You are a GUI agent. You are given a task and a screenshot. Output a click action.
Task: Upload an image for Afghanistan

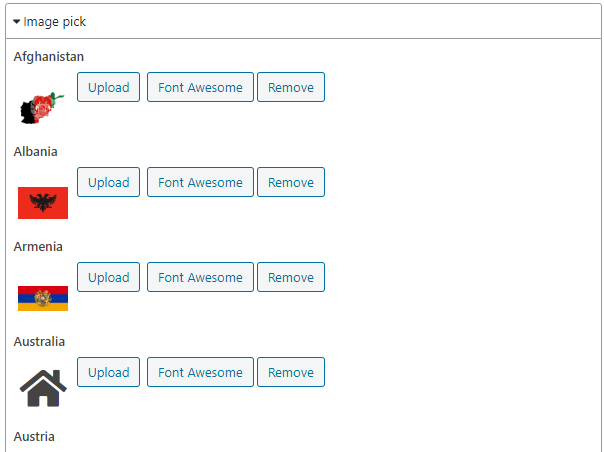[108, 87]
